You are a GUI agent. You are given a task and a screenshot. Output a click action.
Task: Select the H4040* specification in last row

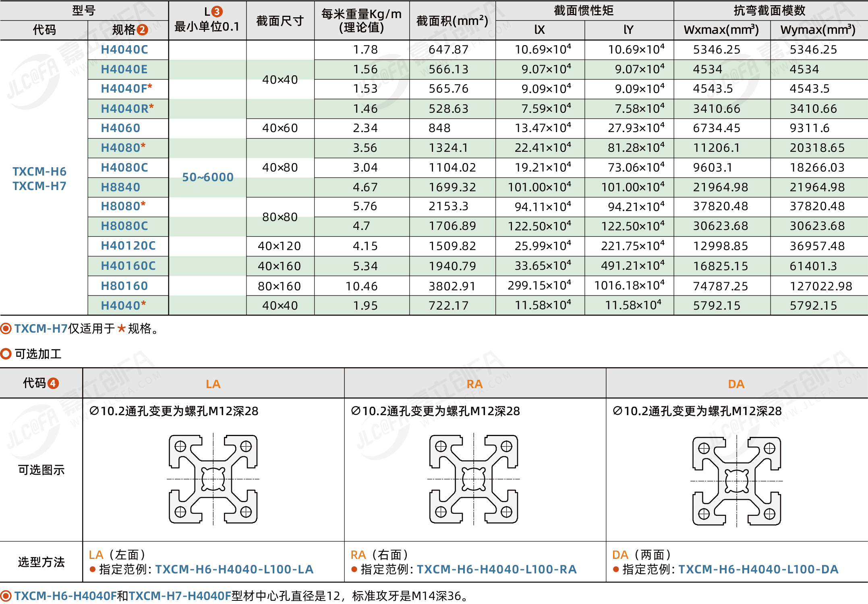pyautogui.click(x=123, y=306)
